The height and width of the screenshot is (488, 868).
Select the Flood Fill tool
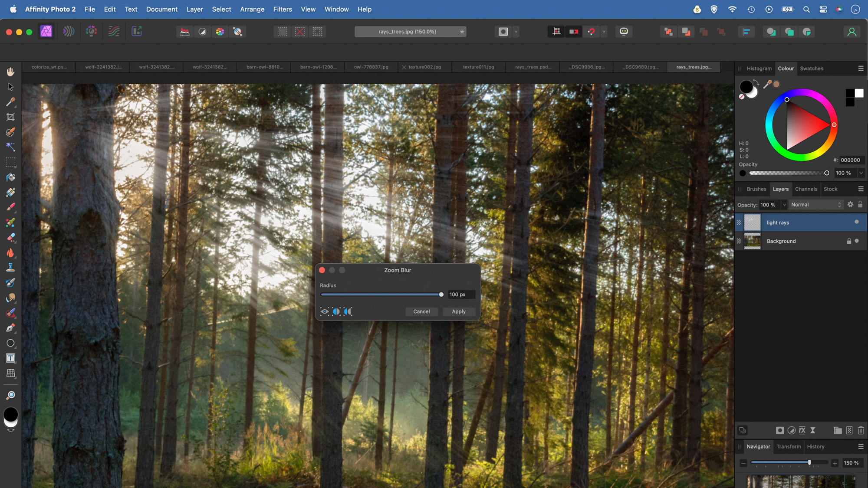(x=10, y=177)
